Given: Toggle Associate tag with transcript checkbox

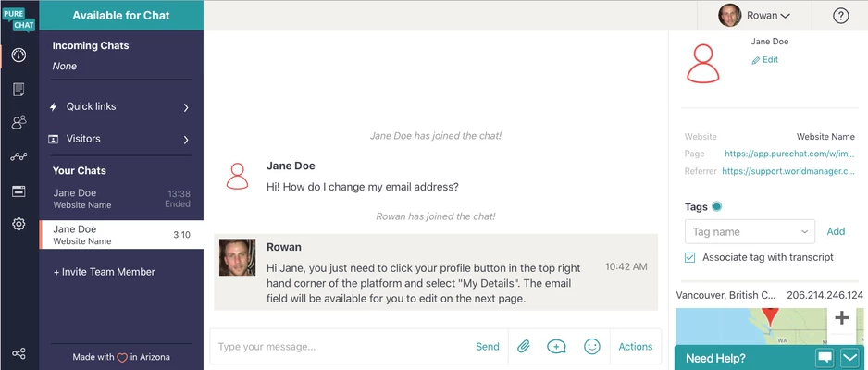Looking at the screenshot, I should [x=690, y=257].
